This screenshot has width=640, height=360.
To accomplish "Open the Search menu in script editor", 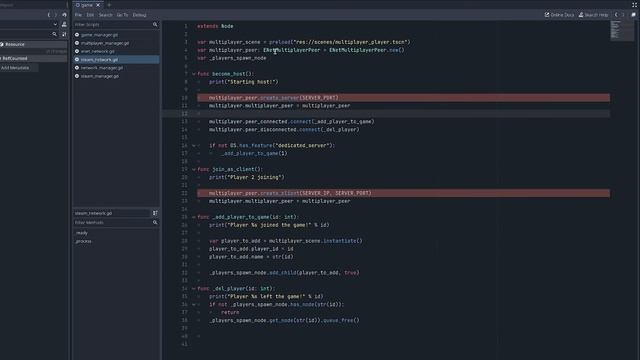I will [x=105, y=15].
